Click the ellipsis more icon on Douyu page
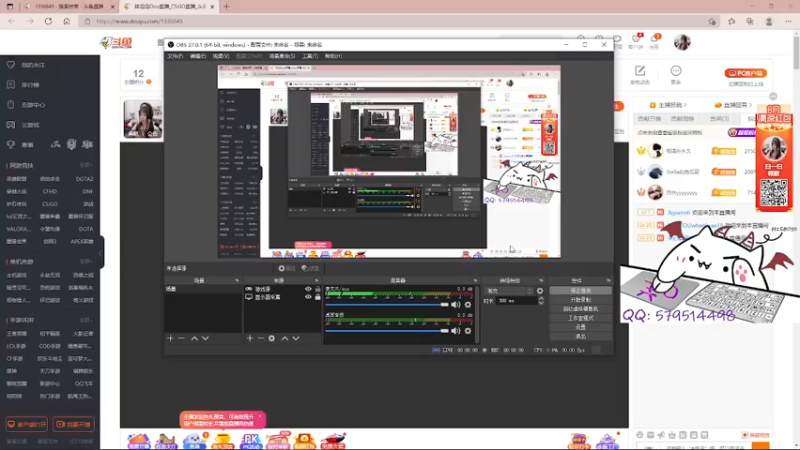800x450 pixels. point(676,71)
